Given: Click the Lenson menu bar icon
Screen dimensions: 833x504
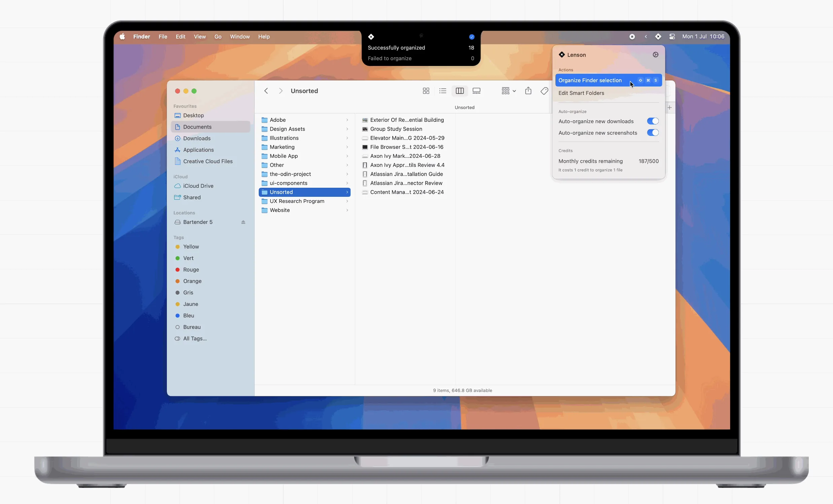Looking at the screenshot, I should (x=658, y=37).
